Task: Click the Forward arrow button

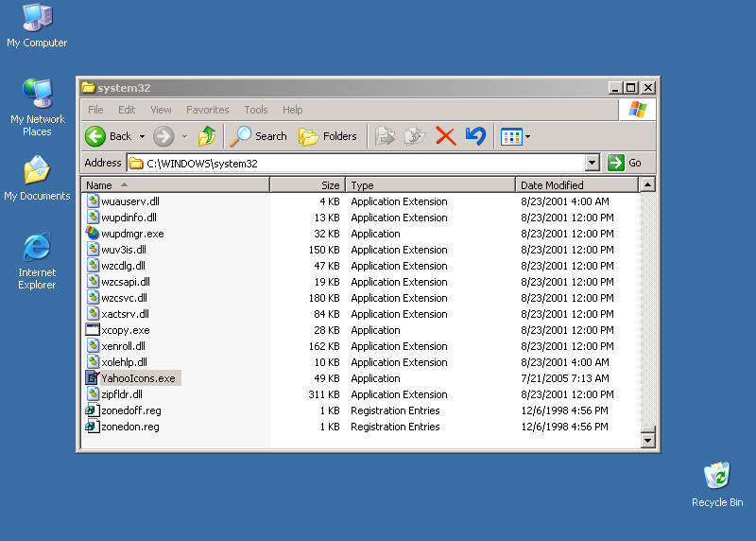Action: tap(163, 136)
